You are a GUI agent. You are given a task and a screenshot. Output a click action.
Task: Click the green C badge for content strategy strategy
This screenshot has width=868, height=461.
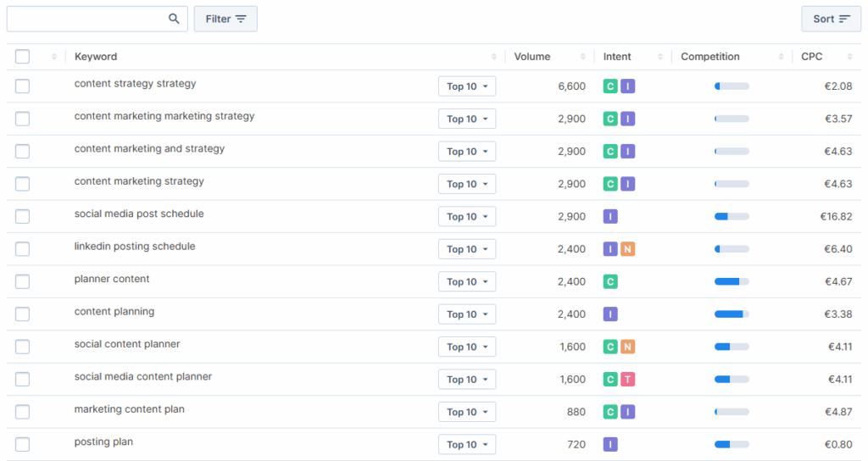[610, 86]
